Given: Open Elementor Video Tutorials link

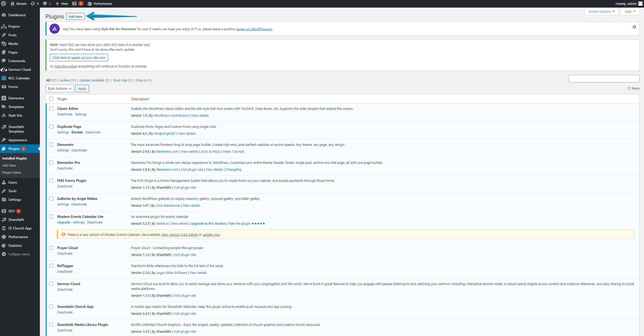Looking at the screenshot, I should pos(233,151).
